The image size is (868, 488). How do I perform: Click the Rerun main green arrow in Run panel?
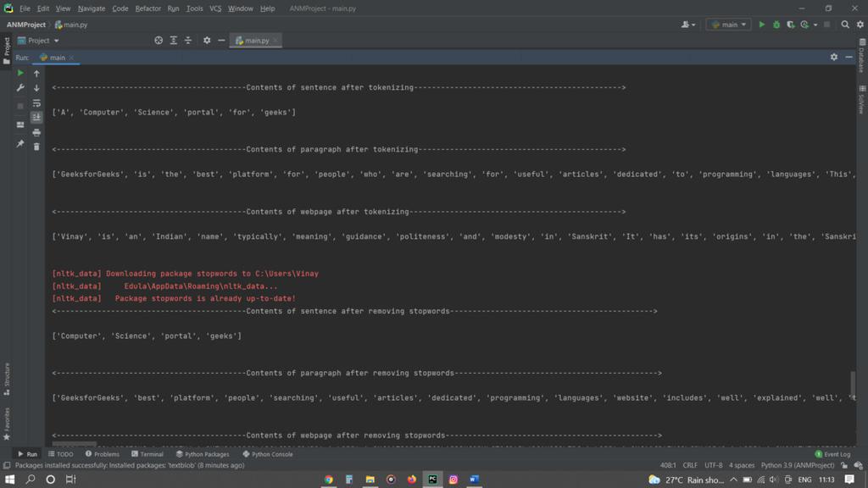point(20,74)
